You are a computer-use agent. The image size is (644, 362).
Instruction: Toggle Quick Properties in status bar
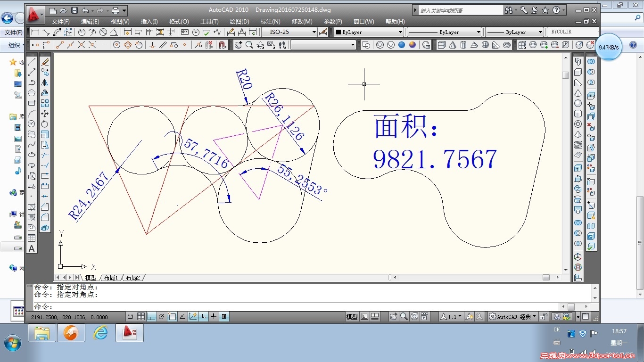(224, 317)
